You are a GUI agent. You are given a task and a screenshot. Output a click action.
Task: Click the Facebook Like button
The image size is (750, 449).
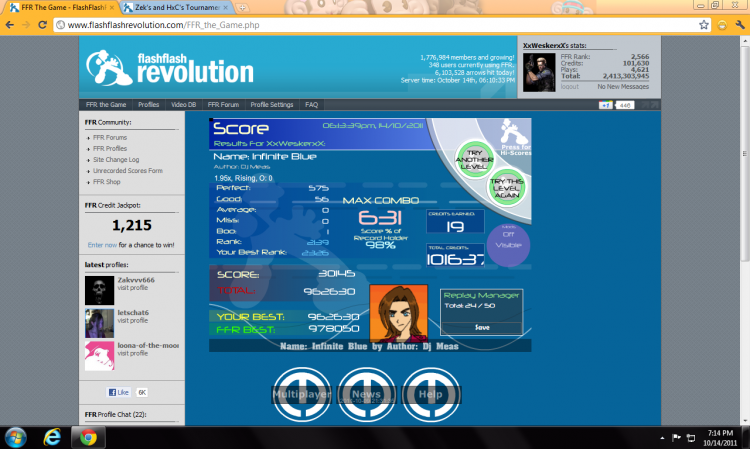[119, 393]
